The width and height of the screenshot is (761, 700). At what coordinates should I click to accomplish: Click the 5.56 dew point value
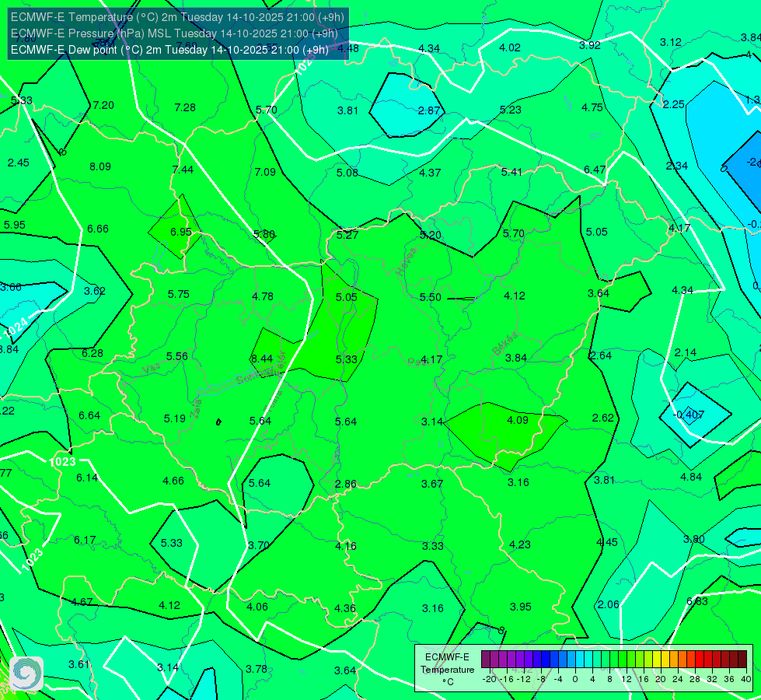(177, 356)
